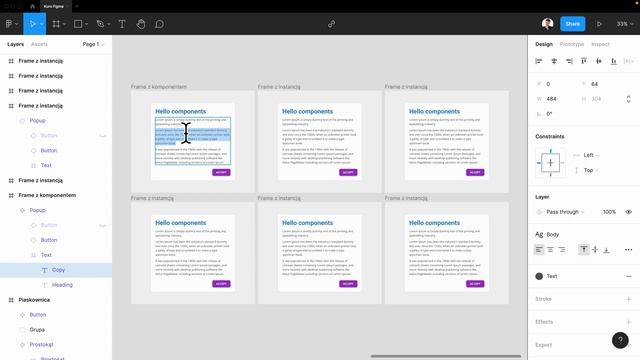640x360 pixels.
Task: Set text align right
Action: [x=562, y=249]
